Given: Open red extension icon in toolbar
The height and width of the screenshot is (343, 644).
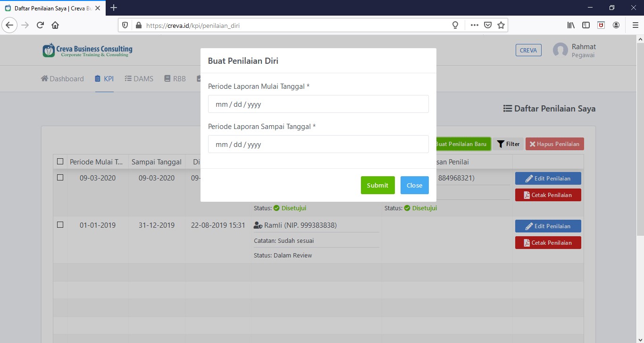Looking at the screenshot, I should (601, 26).
